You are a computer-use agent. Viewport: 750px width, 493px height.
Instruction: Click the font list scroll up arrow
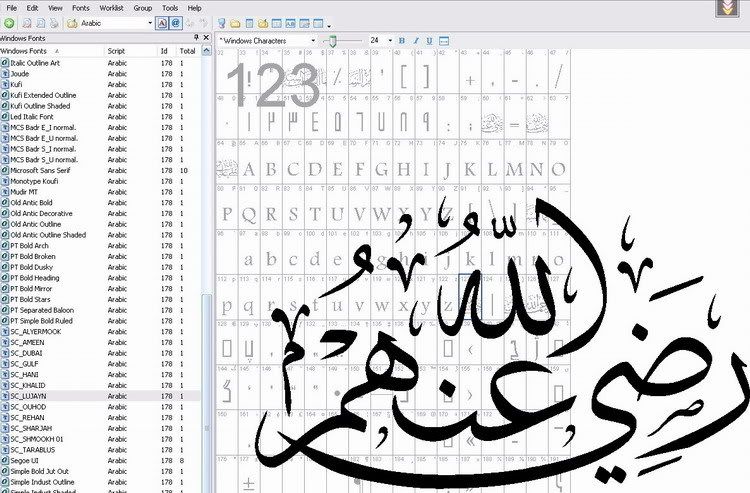coord(207,51)
